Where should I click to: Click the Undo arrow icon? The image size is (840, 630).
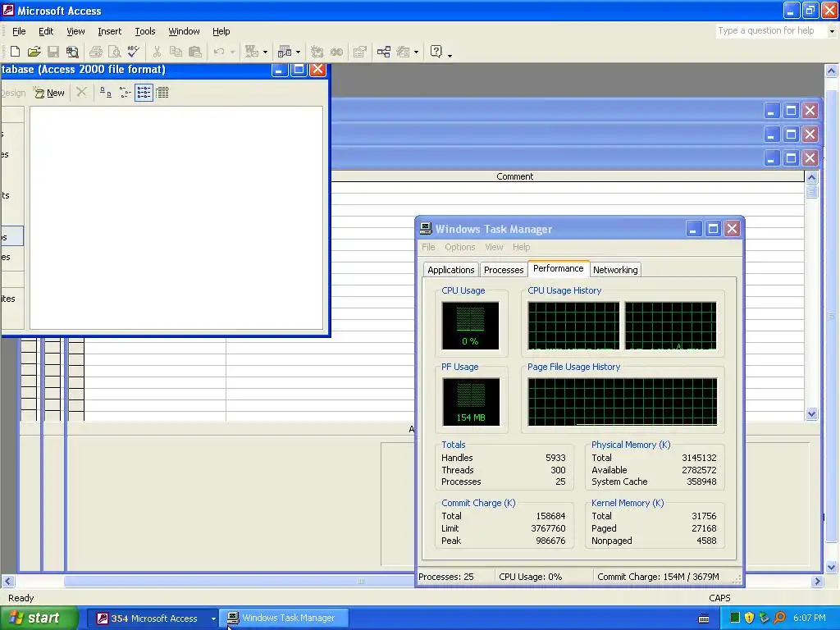pos(218,52)
